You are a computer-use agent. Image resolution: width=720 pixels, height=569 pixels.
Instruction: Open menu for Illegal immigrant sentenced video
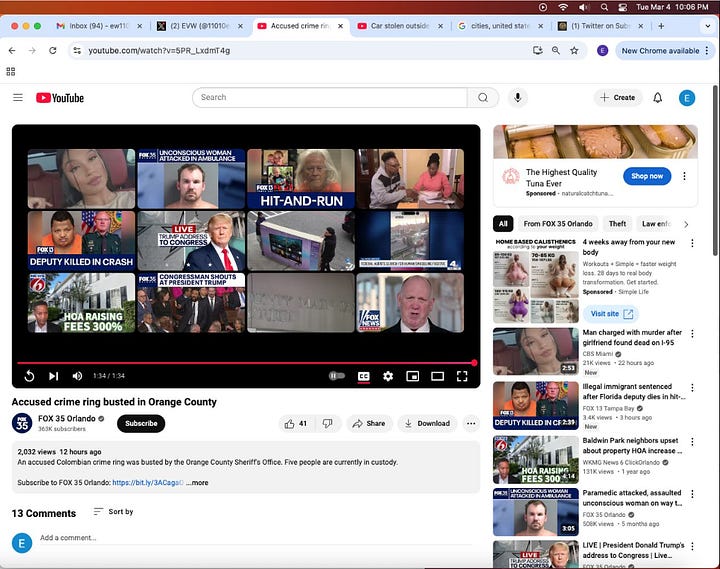point(692,388)
